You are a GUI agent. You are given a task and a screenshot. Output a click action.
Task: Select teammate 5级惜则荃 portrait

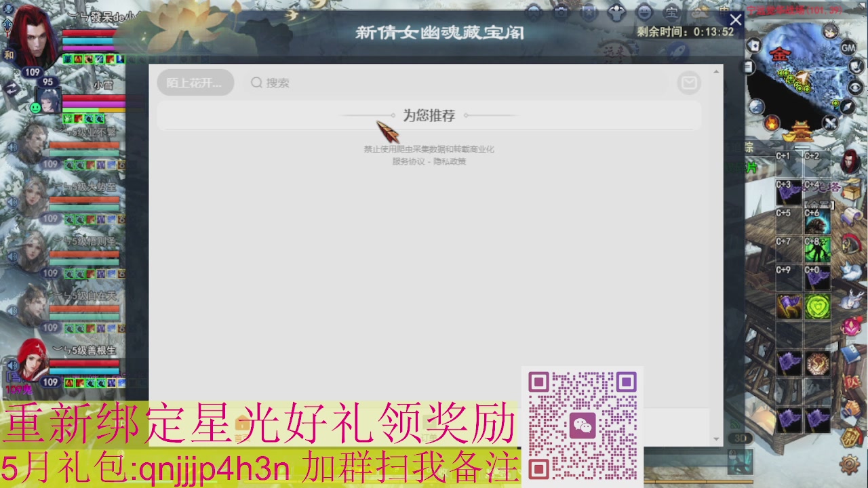(31, 251)
